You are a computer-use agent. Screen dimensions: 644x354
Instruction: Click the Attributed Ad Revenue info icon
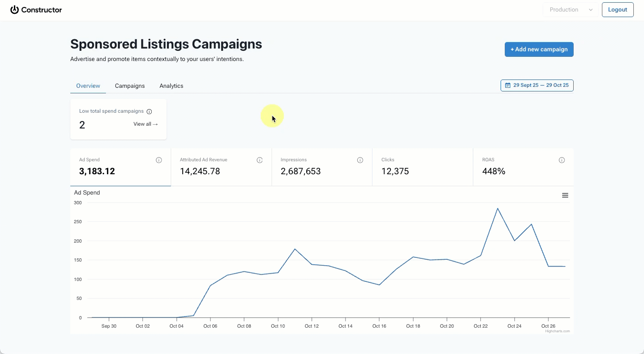[260, 160]
